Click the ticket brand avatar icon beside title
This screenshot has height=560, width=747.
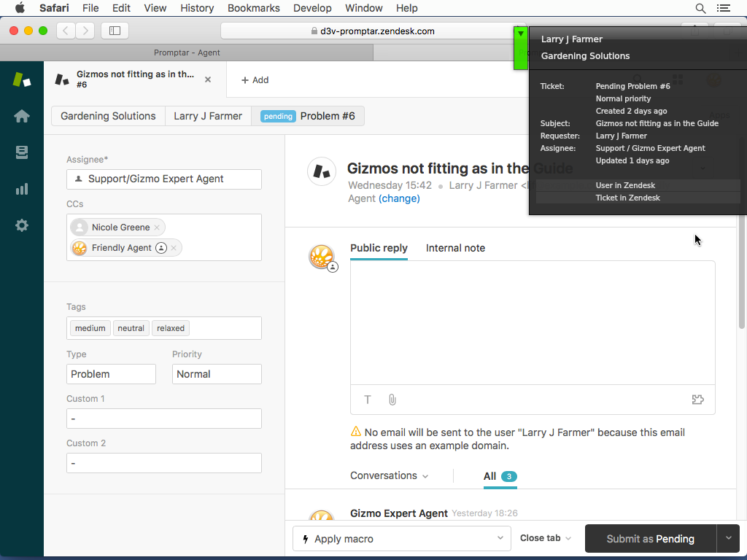[x=322, y=171]
